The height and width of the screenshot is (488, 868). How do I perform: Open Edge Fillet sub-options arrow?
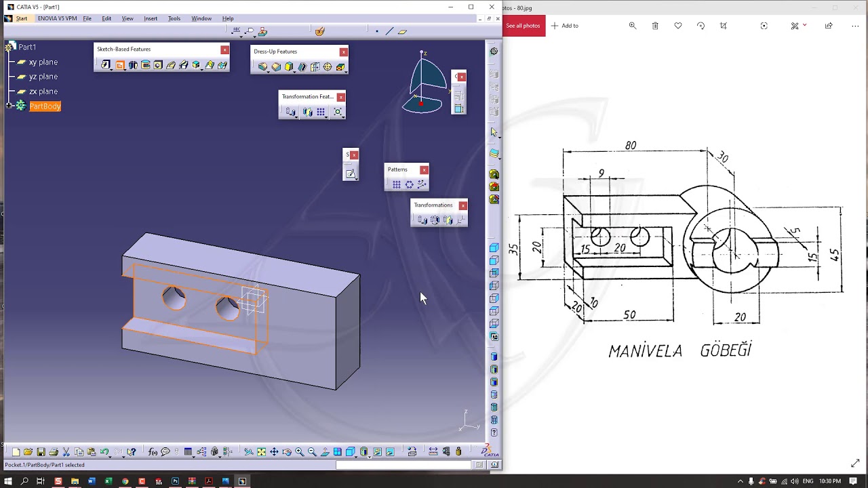(269, 71)
